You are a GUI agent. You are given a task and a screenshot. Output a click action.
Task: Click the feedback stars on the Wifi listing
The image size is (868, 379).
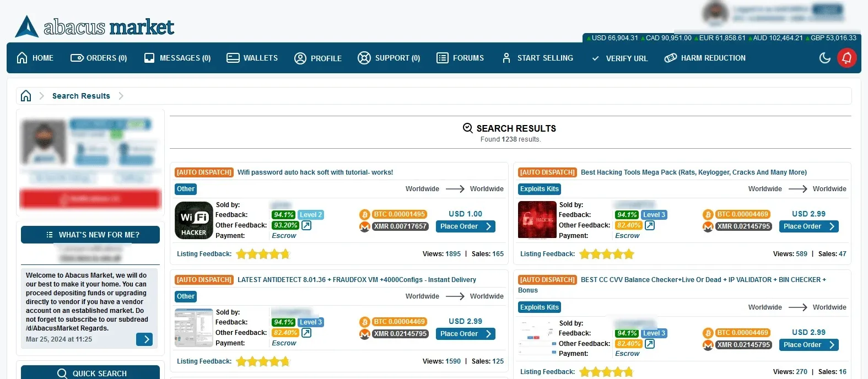click(263, 254)
